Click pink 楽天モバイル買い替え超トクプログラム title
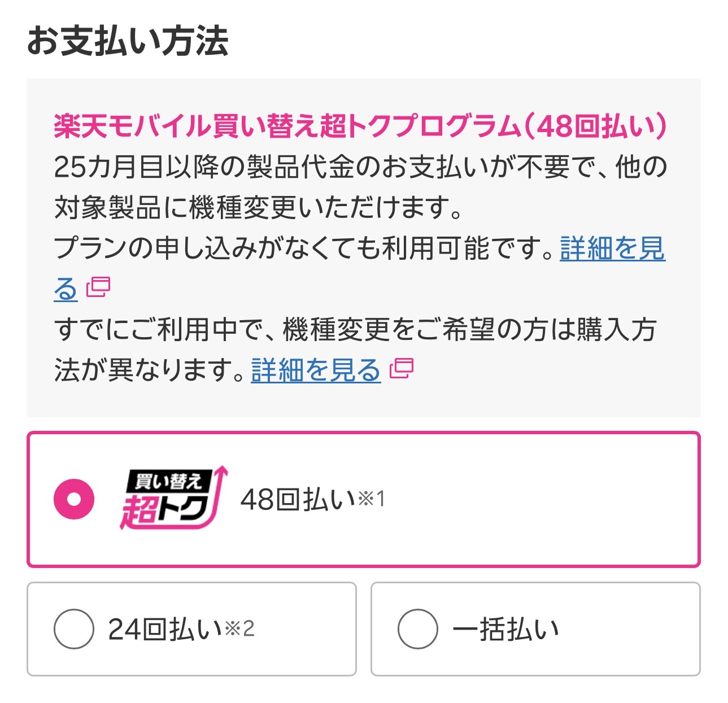728x703 pixels. (x=360, y=126)
